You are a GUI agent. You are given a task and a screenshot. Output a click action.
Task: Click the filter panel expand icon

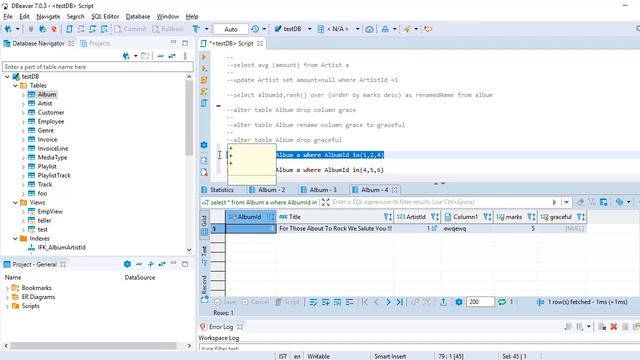click(325, 202)
